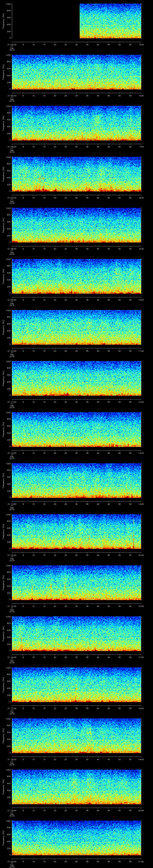Select the 12:00 end-of-axis label

pyautogui.click(x=141, y=402)
